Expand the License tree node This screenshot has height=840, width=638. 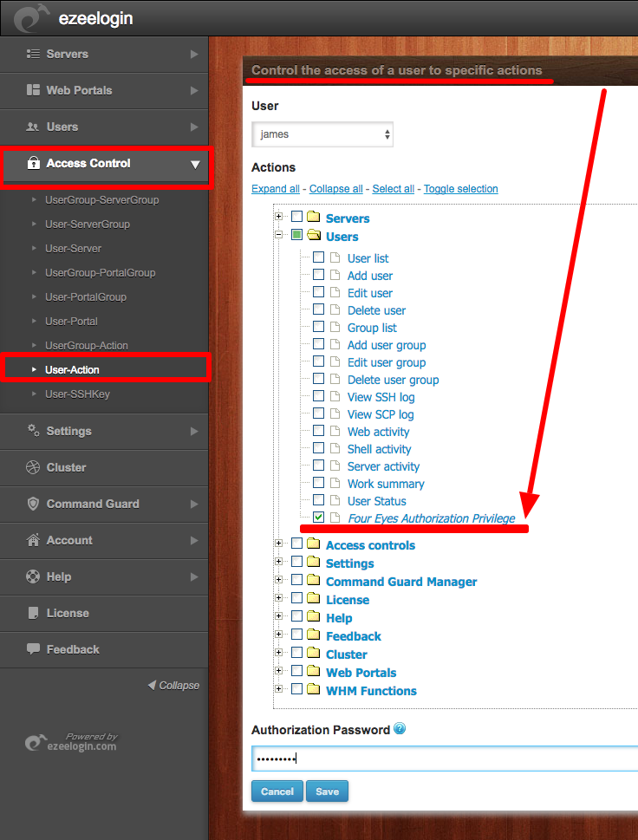tap(278, 598)
